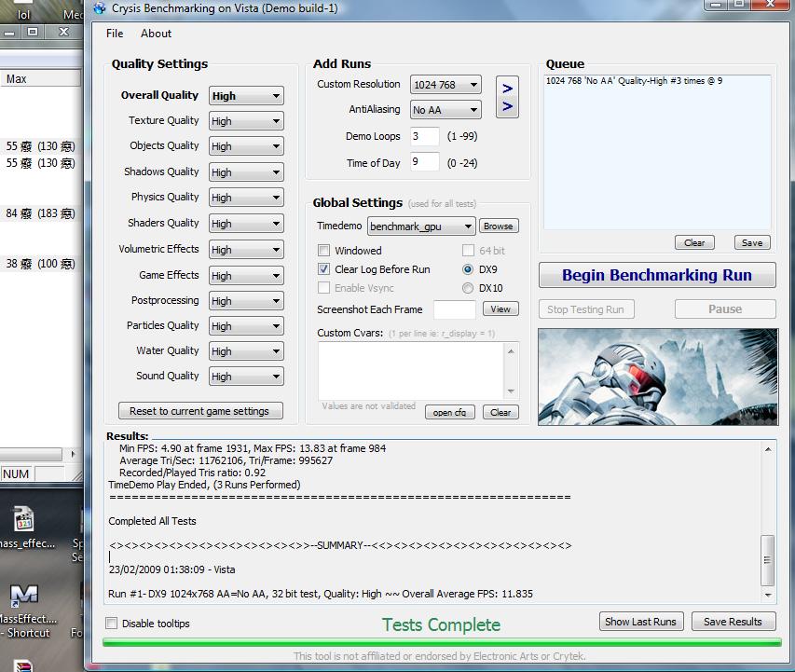Screen dimensions: 795x672
Task: Click inside the Custom Cvars text area
Action: click(411, 371)
